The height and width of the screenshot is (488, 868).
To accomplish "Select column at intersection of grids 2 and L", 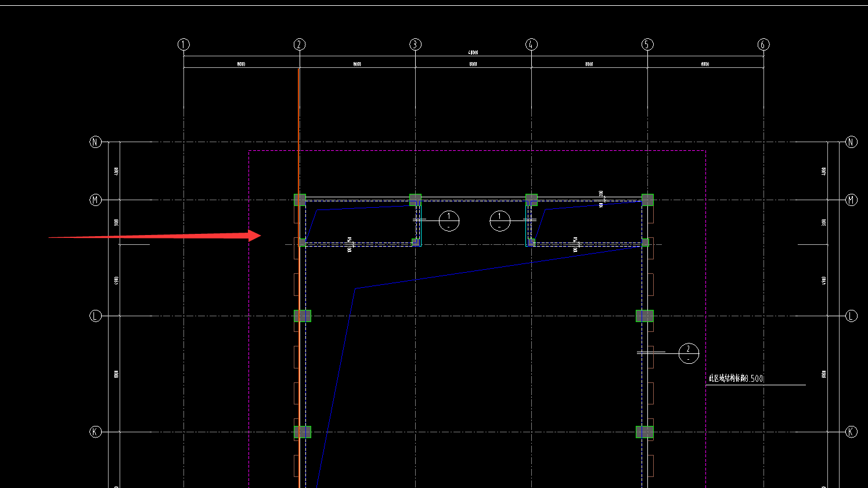I will [x=302, y=316].
